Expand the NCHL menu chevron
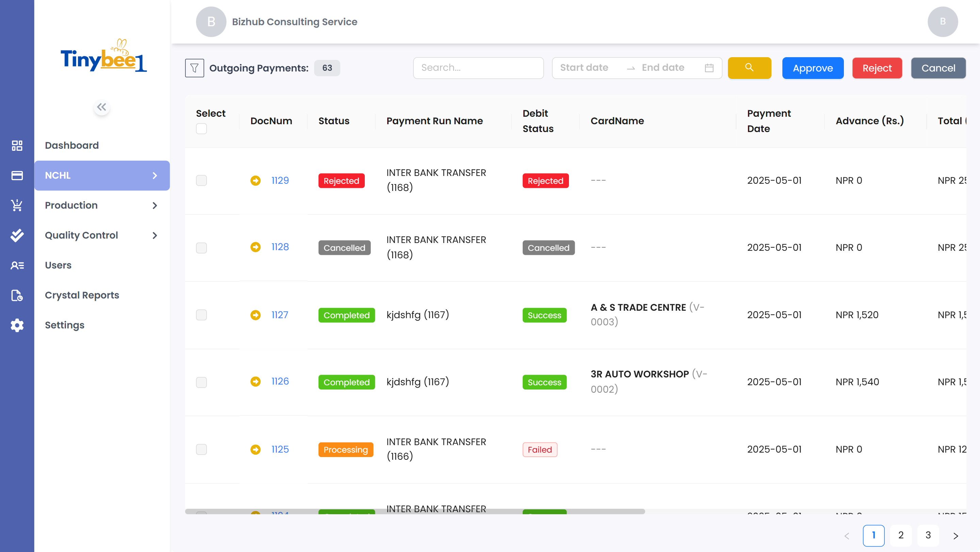The height and width of the screenshot is (552, 980). (x=154, y=175)
